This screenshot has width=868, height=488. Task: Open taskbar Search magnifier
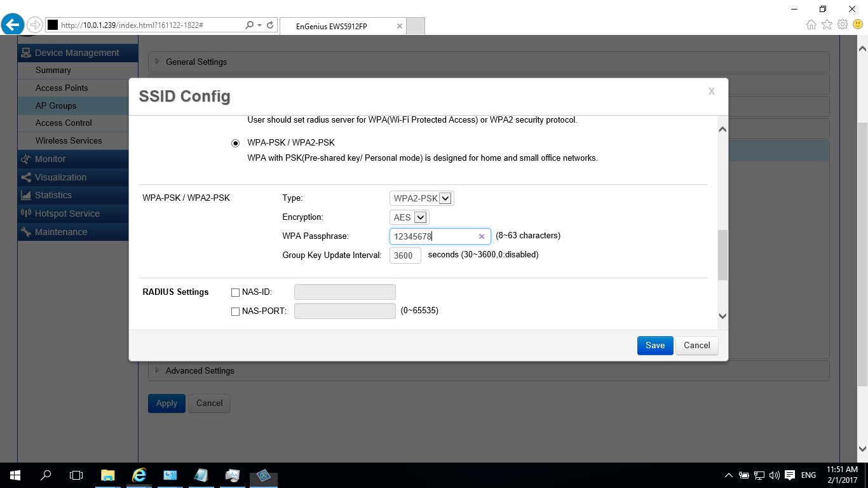click(46, 475)
